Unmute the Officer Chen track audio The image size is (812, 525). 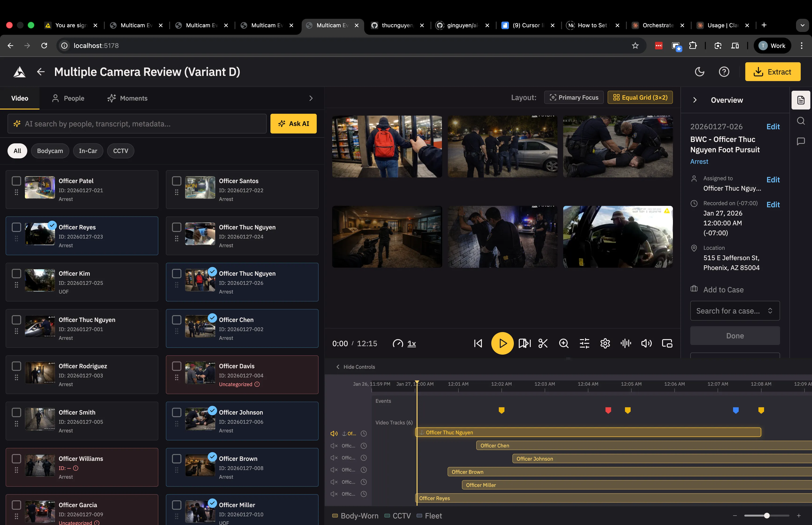[334, 446]
